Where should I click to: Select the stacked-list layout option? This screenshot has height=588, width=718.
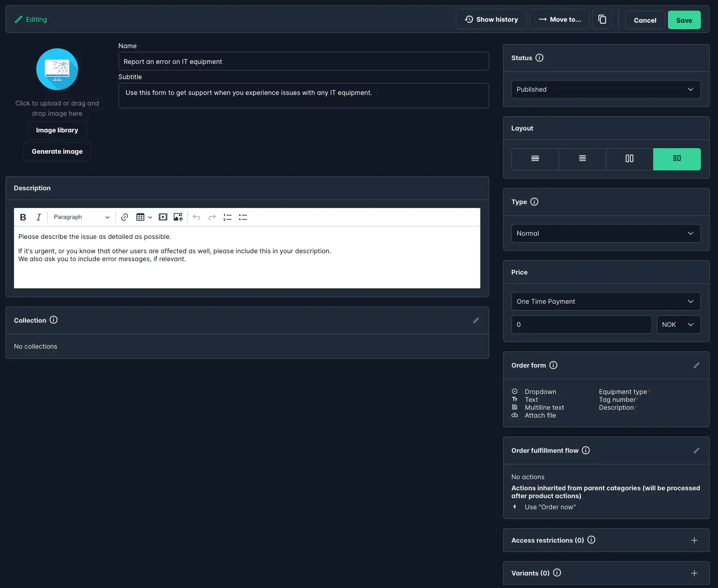[x=582, y=159]
